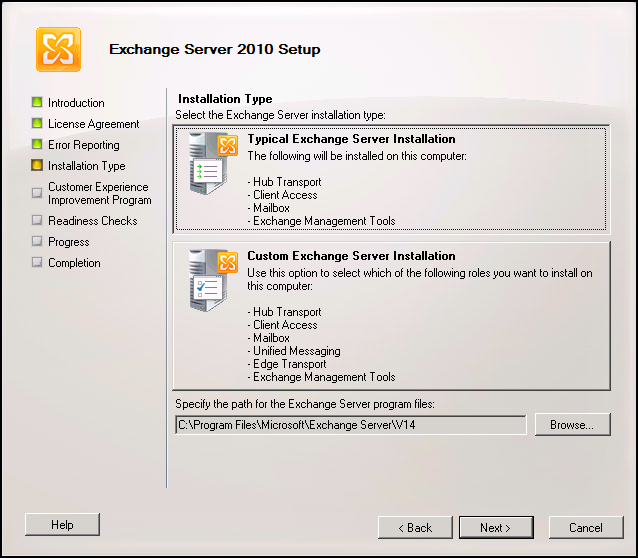Click the Customer Experience Improvement Program step

99,193
